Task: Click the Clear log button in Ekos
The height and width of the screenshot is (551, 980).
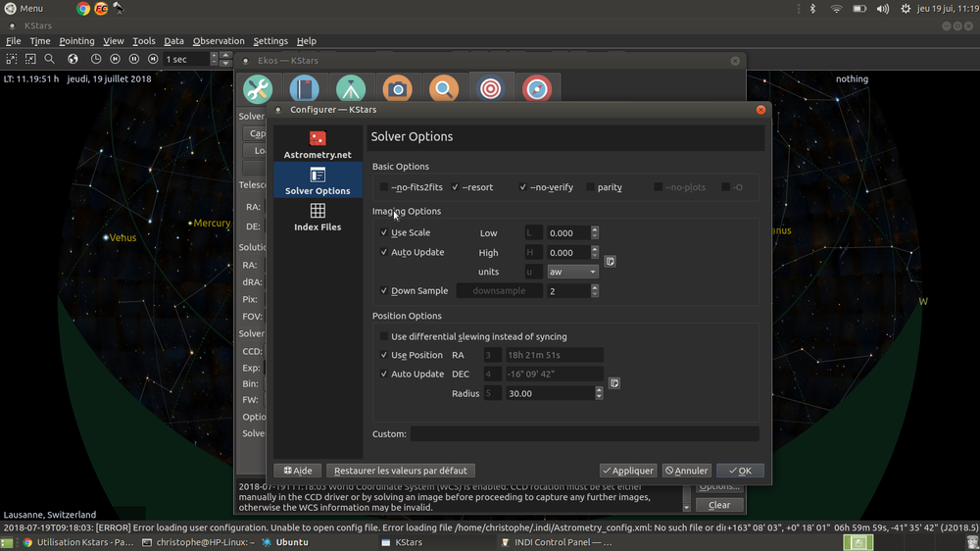Action: coord(718,505)
